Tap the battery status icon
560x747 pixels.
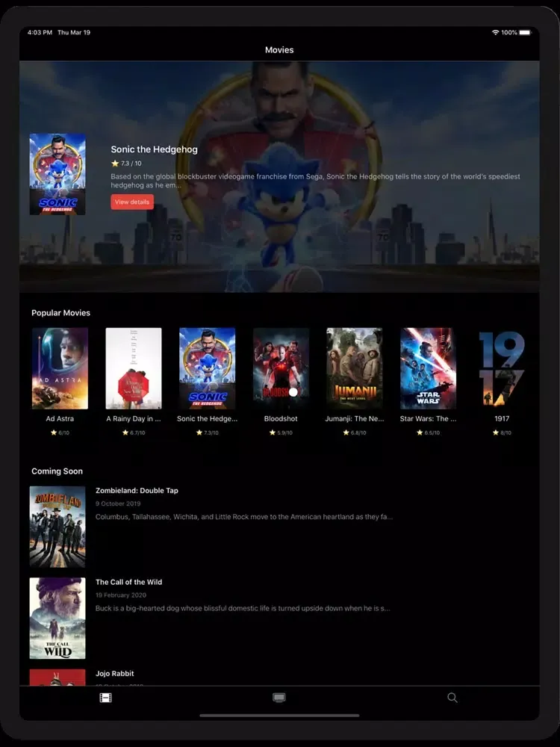525,32
